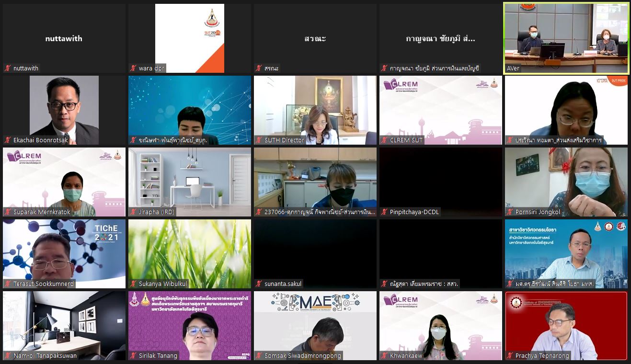Click the Ekachai Boonrotsak name label
This screenshot has height=364, width=631.
point(41,140)
